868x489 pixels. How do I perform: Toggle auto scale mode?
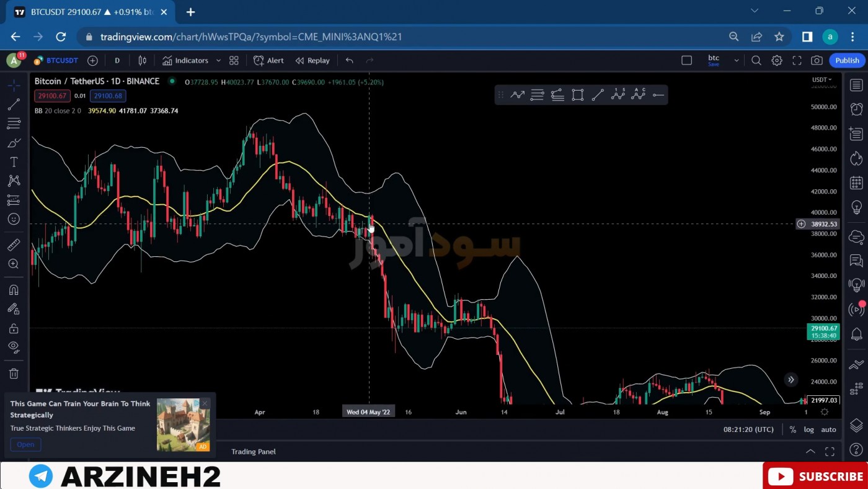[x=828, y=429]
